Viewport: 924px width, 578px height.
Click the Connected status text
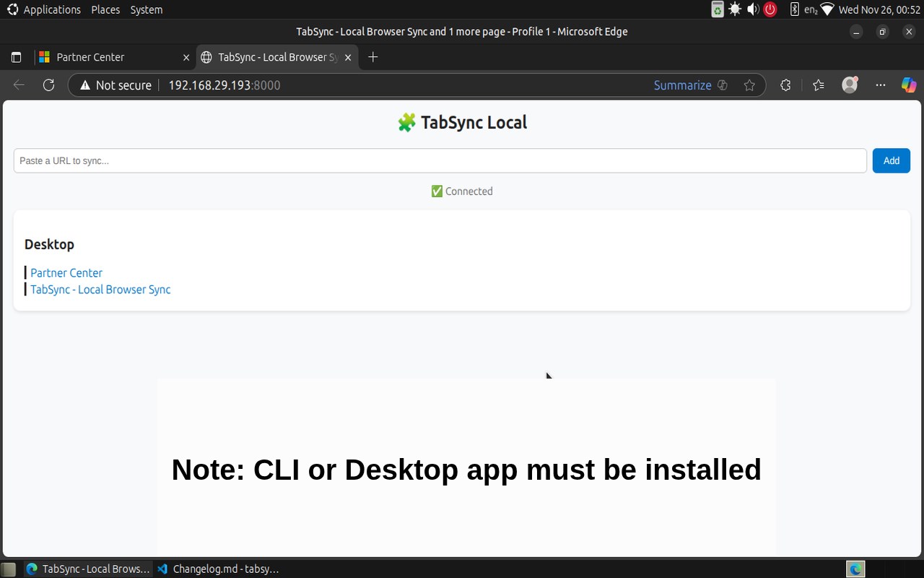pyautogui.click(x=462, y=191)
